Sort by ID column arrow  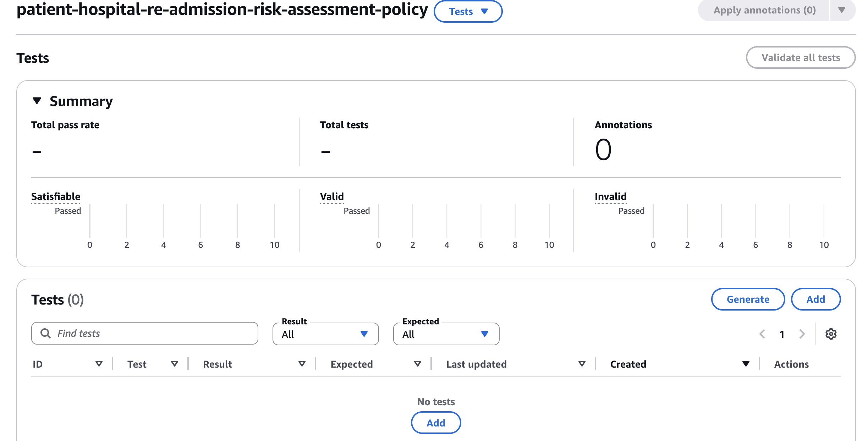click(x=99, y=364)
